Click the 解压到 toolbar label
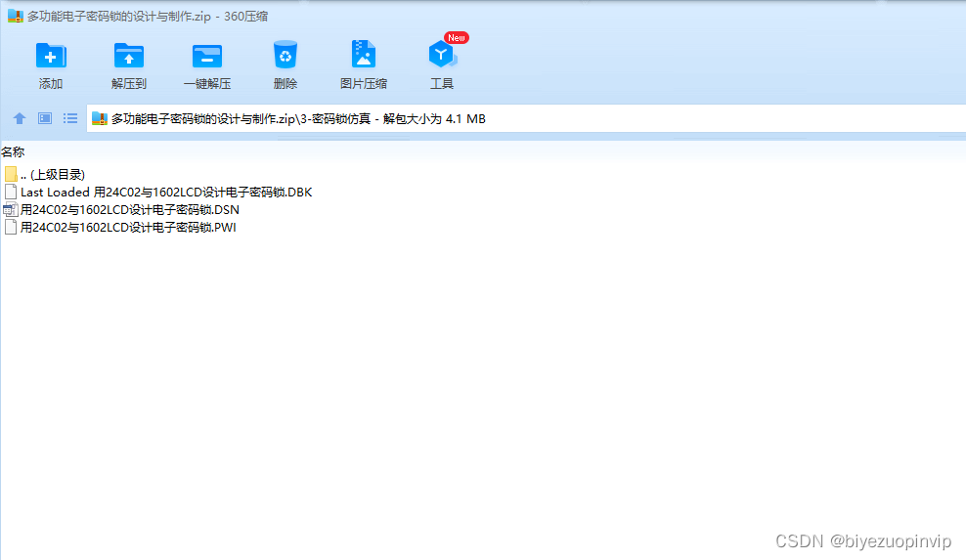The height and width of the screenshot is (560, 966). click(129, 84)
